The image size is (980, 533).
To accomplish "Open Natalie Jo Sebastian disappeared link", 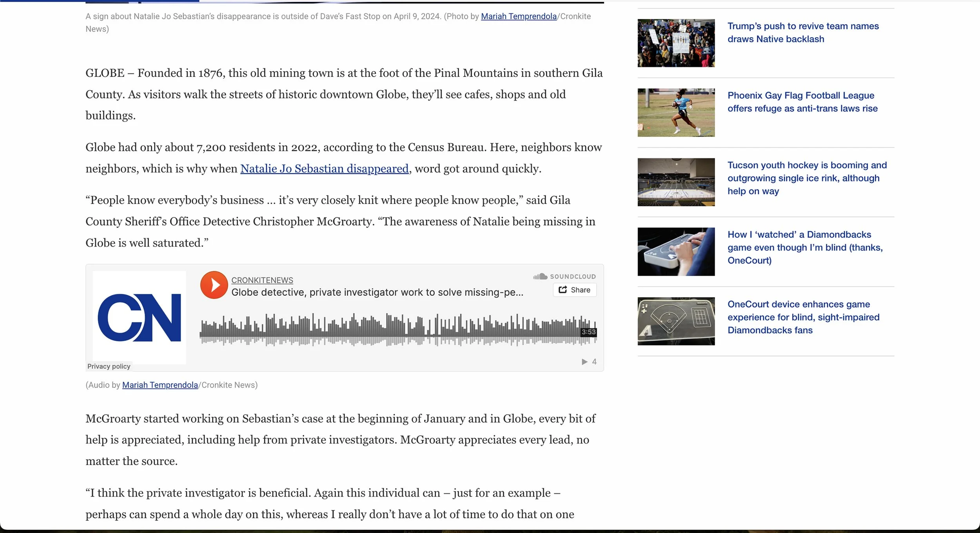I will point(324,169).
